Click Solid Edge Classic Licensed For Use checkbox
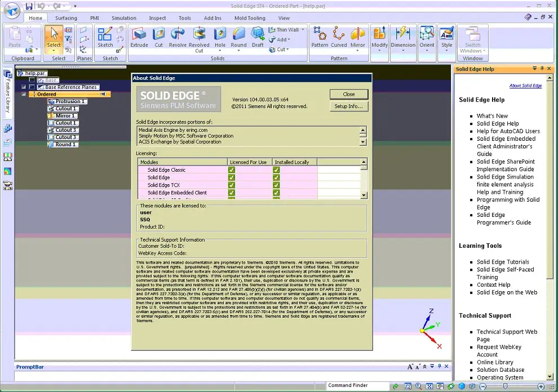 pyautogui.click(x=231, y=170)
